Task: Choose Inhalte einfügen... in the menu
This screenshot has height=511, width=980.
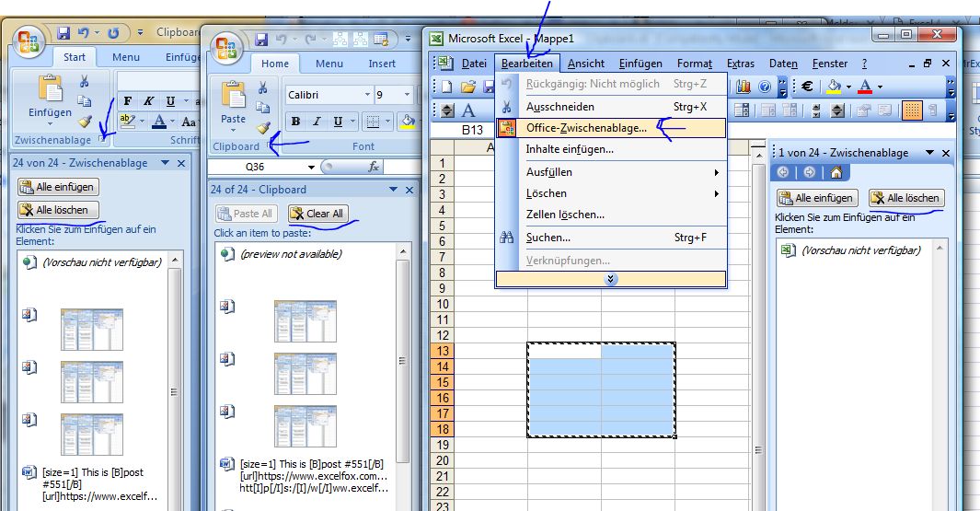Action: click(x=611, y=149)
